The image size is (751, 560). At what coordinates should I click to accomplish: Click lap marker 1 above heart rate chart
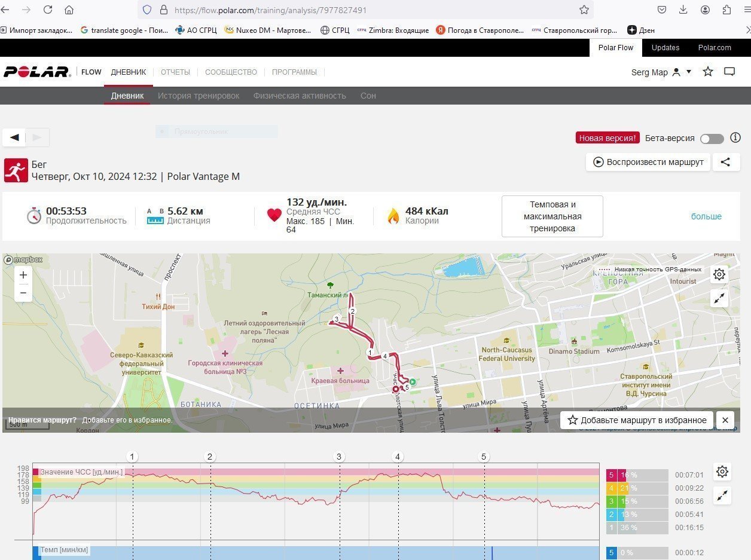[x=133, y=457]
